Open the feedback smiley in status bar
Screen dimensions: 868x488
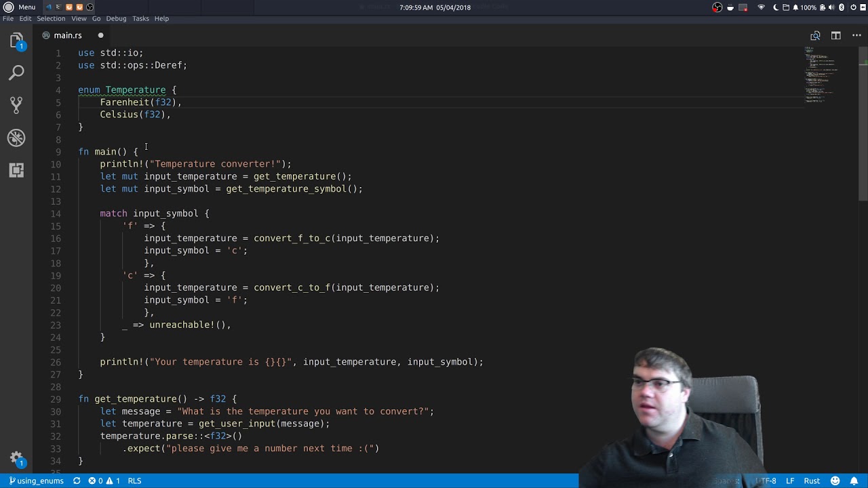coord(835,481)
